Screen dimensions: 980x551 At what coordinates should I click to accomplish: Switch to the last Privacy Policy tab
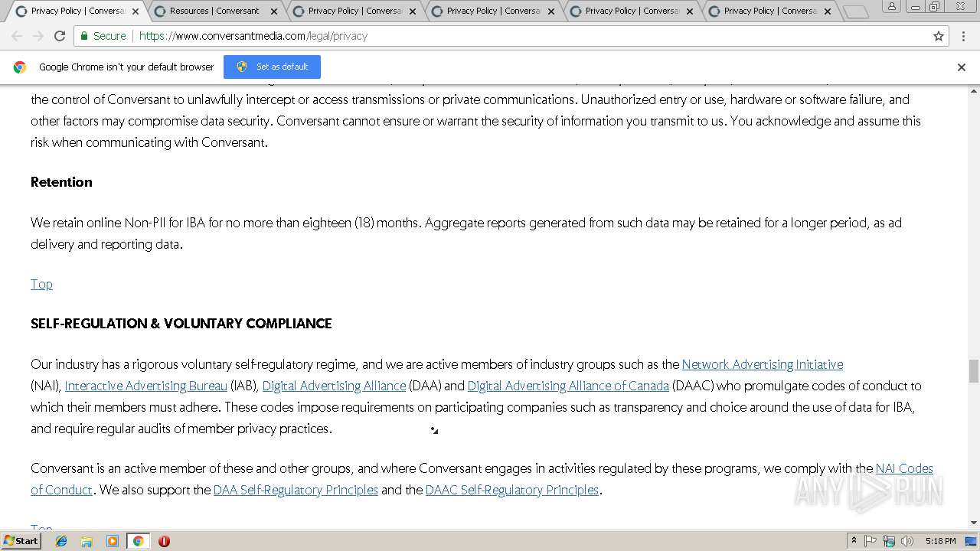click(x=771, y=11)
